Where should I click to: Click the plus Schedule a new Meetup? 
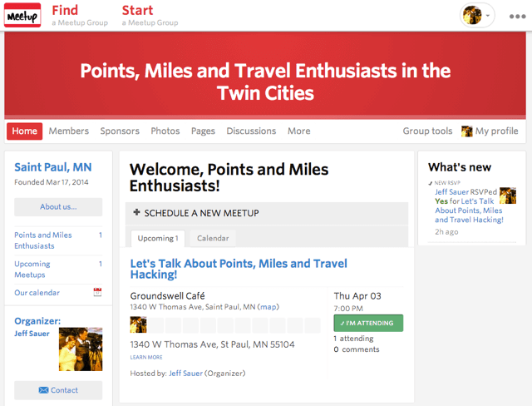[x=196, y=213]
